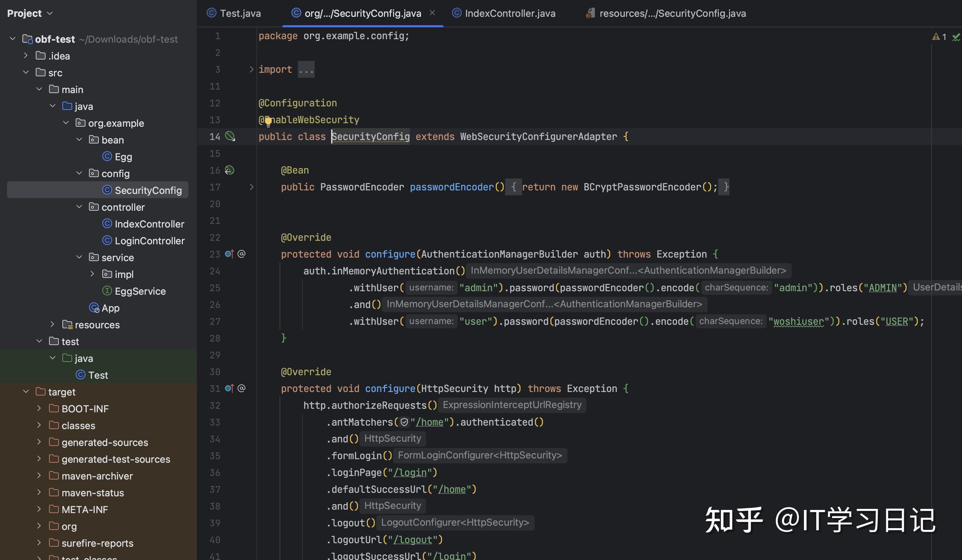Expand the impl package under service
The width and height of the screenshot is (962, 560).
coord(92,274)
